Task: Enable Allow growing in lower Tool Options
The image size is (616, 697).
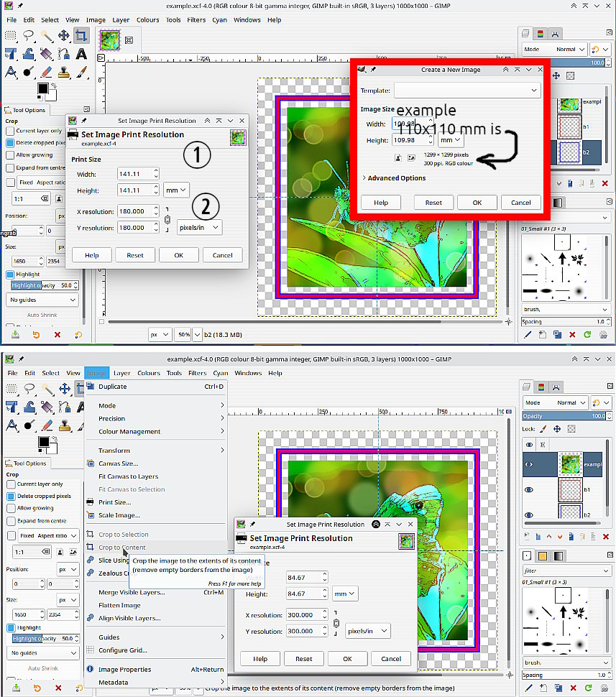Action: pyautogui.click(x=11, y=508)
